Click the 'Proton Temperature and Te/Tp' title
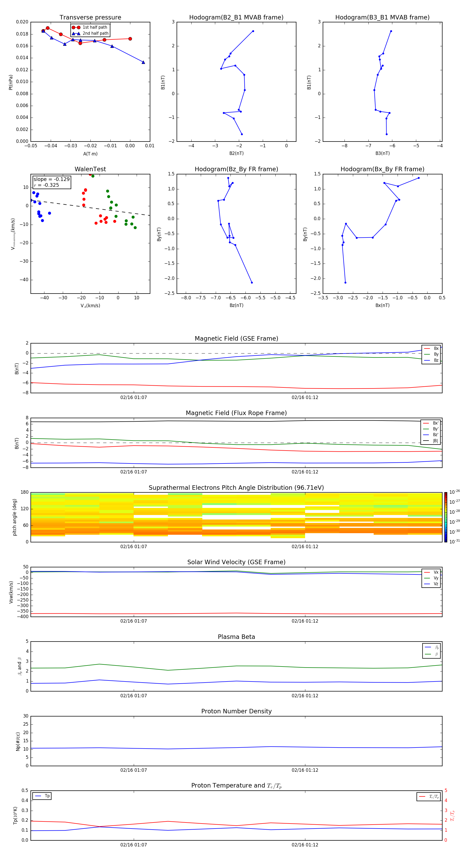Image resolution: width=473 pixels, height=868 pixels. 236,785
